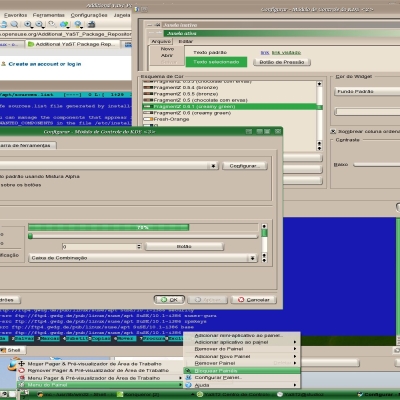Click the zoom out icon in Konqueror
Viewport: 400px width, 400px height.
[x=39, y=24]
